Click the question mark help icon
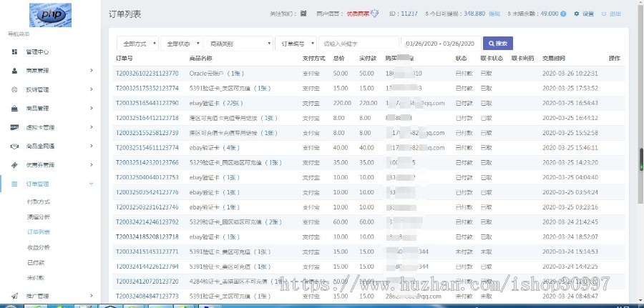Screen dimensions: 644x308 pos(563,14)
